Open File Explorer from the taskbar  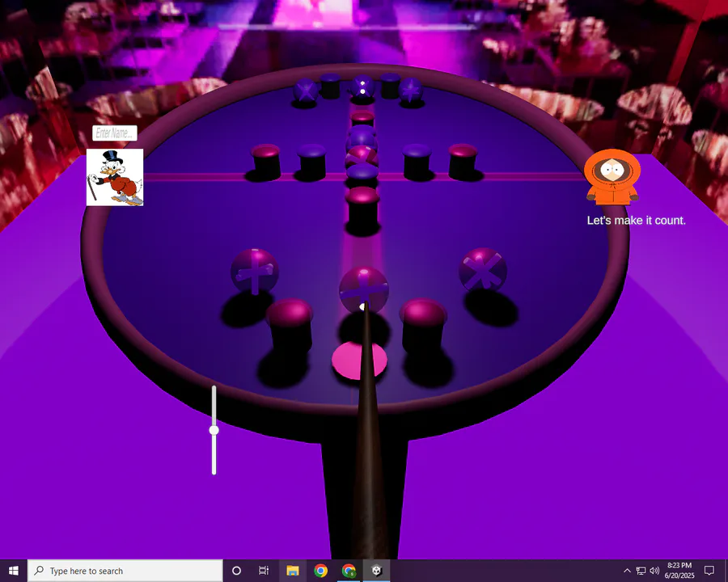coord(293,571)
